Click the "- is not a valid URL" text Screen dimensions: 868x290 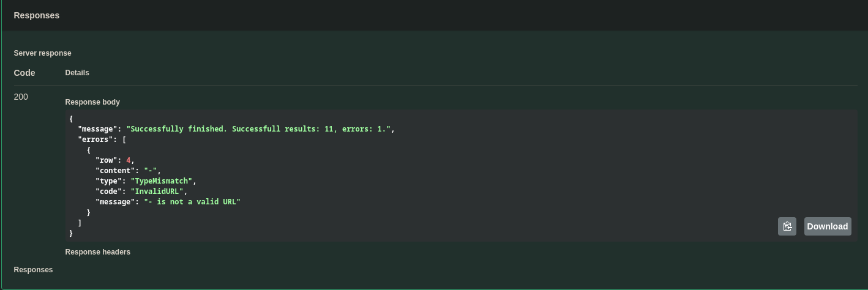tap(192, 202)
